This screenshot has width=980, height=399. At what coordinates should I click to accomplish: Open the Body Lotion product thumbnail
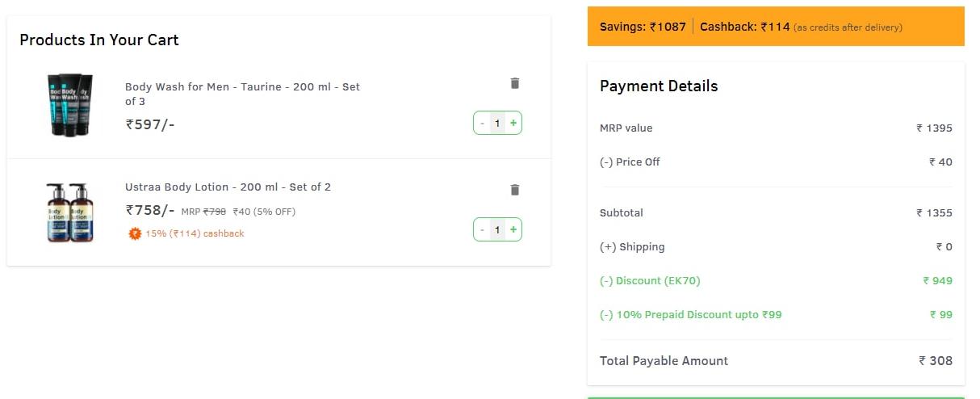point(69,212)
